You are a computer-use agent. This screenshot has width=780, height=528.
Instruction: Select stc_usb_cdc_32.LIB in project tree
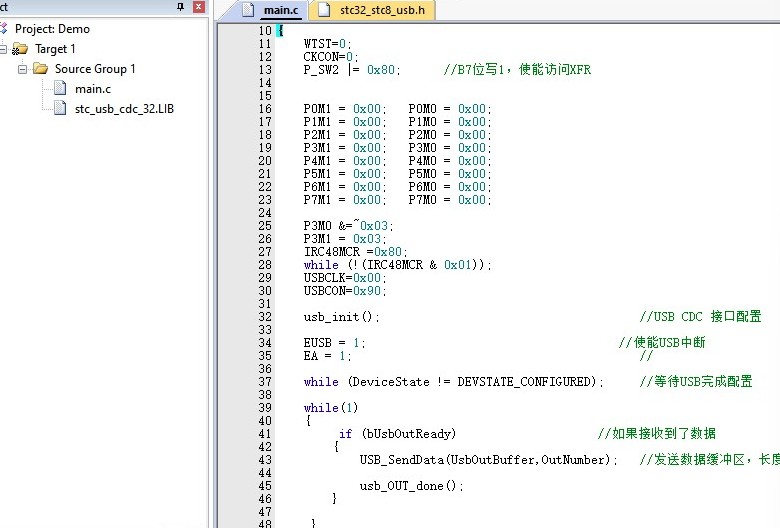coord(124,109)
